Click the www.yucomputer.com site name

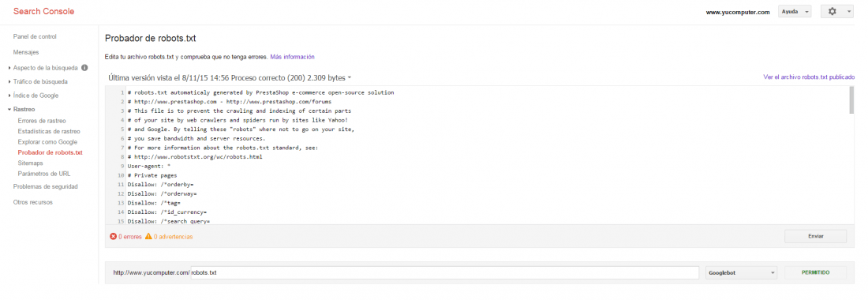click(x=738, y=12)
